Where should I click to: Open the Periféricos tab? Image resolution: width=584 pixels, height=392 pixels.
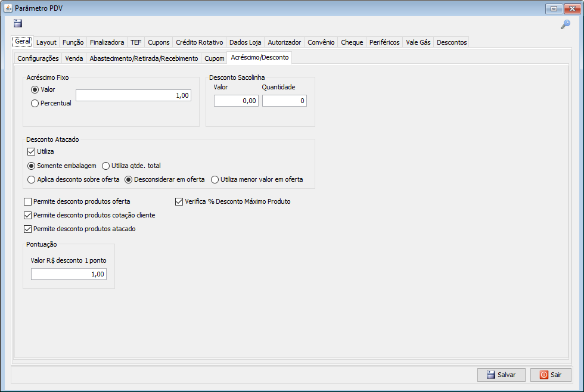coord(384,42)
